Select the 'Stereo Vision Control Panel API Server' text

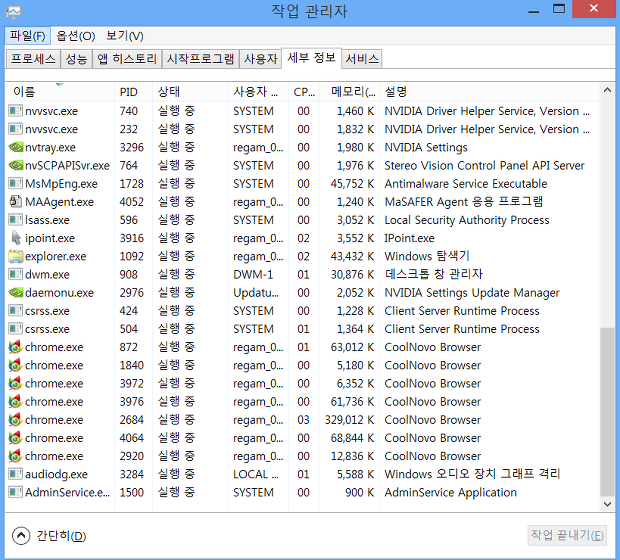[x=484, y=165]
